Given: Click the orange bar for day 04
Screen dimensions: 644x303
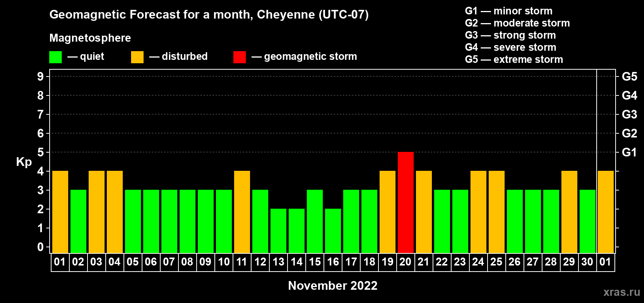Looking at the screenshot, I should point(115,212).
